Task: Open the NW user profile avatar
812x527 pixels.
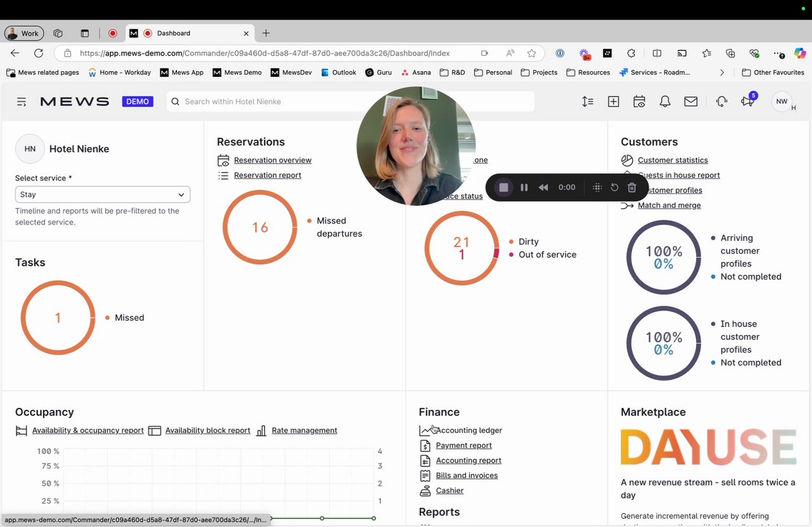Action: [782, 101]
